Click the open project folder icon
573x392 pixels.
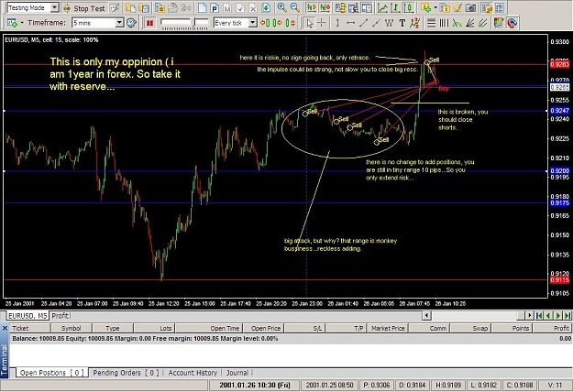130,8
